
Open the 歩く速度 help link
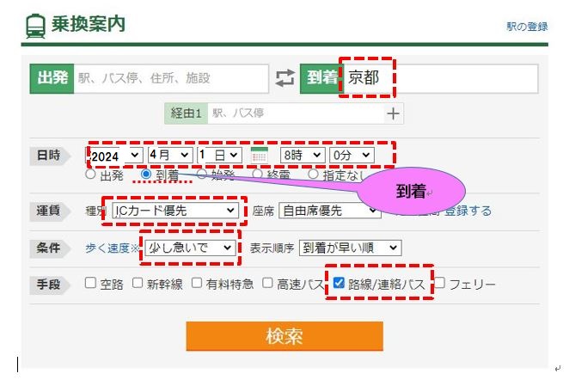tap(112, 248)
